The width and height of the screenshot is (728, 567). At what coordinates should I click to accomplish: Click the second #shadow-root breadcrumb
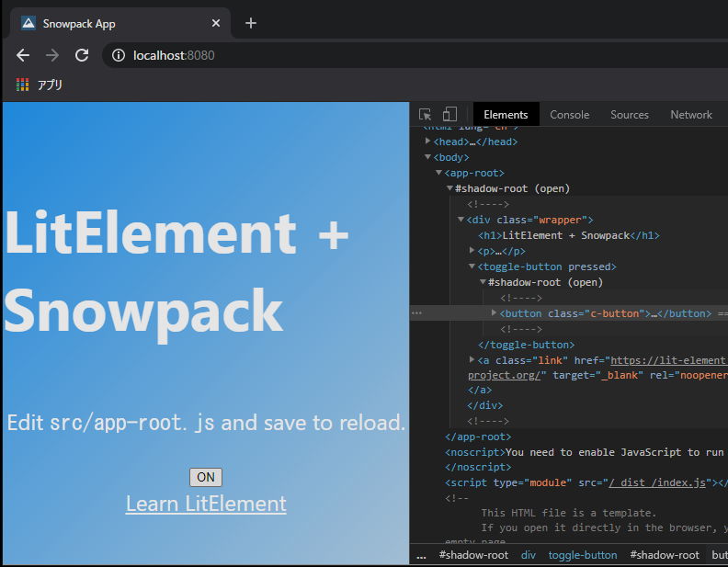point(665,555)
